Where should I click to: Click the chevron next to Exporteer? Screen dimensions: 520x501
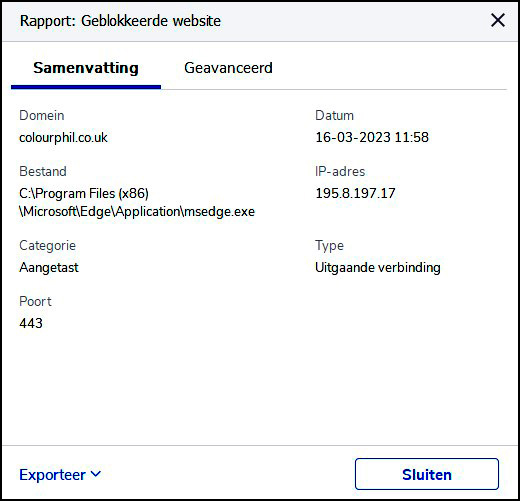pos(96,474)
